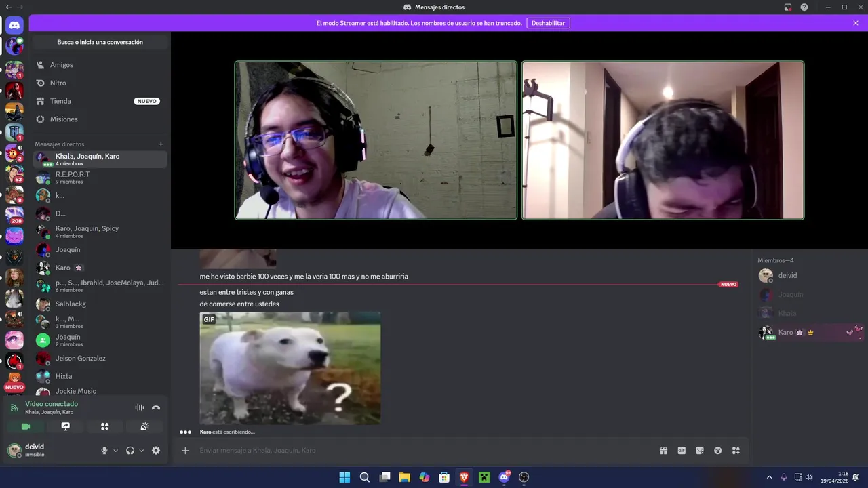Screen dimensions: 868x488
Task: Open Amigos tab
Action: tap(100, 65)
